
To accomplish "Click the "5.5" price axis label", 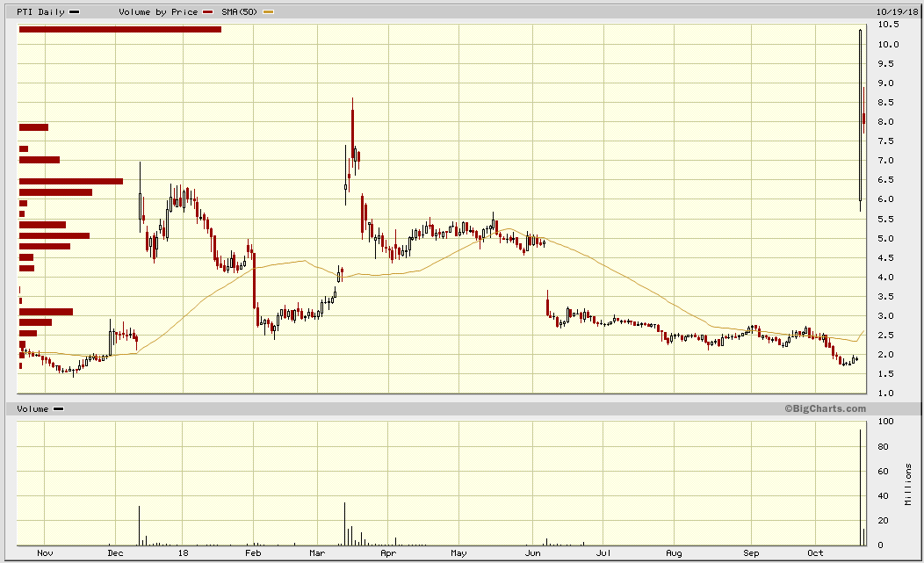I will (x=885, y=220).
